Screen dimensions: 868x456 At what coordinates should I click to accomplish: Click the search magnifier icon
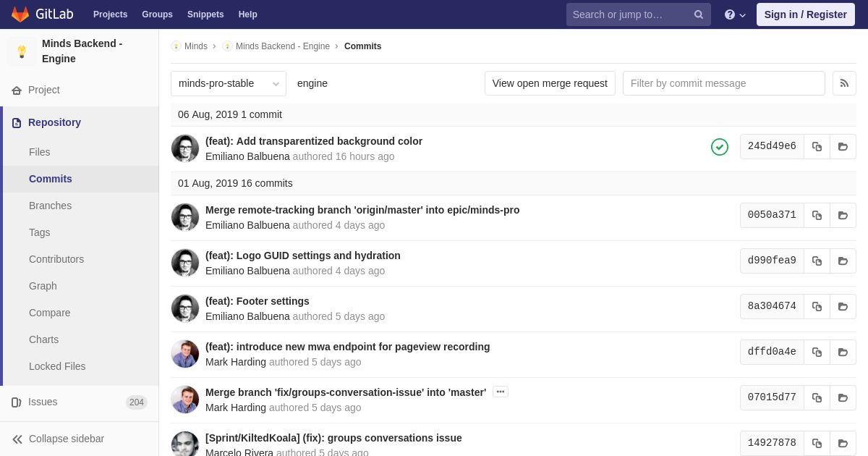699,14
